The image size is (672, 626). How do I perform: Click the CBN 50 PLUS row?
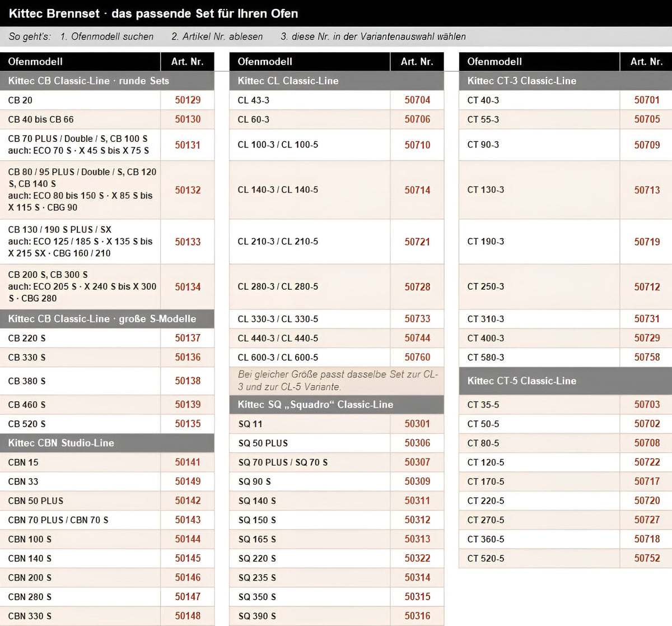point(107,500)
